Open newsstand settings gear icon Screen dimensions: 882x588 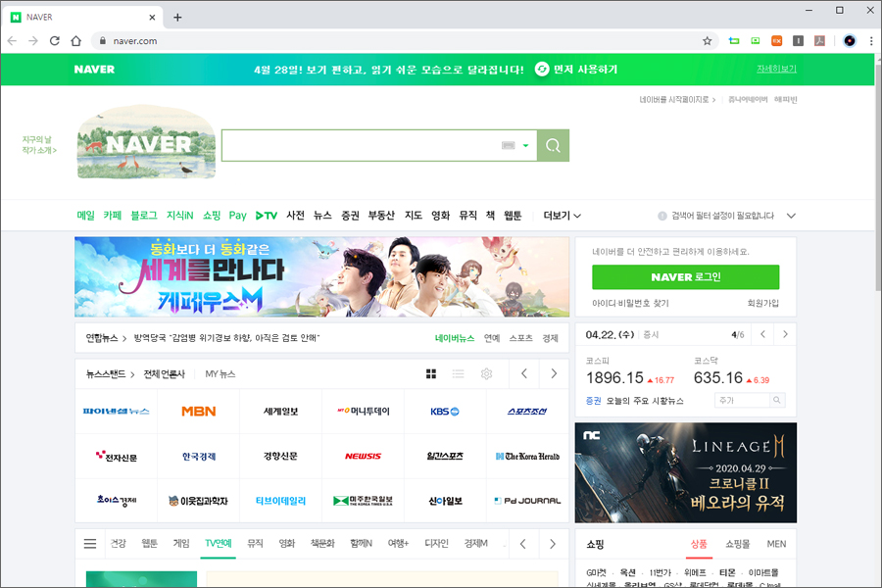(486, 373)
